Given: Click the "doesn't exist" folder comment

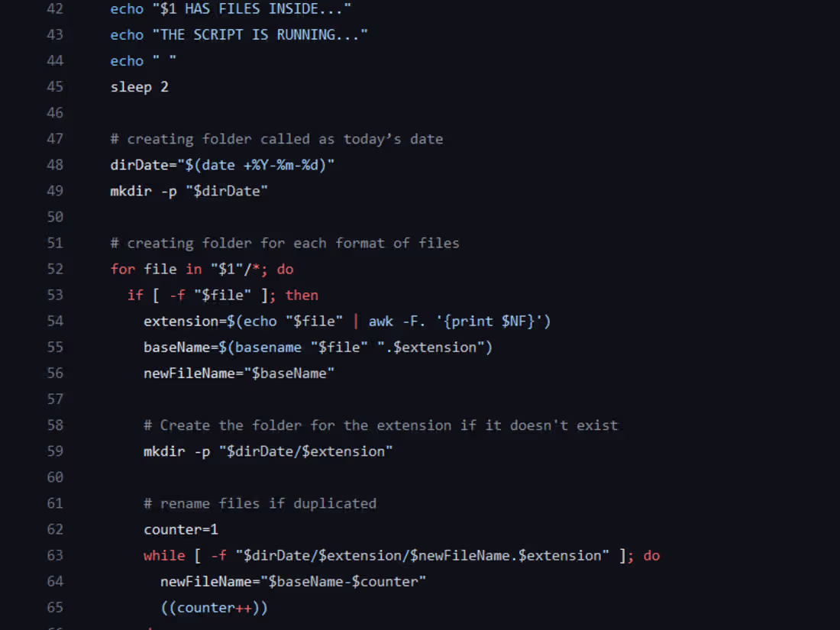Looking at the screenshot, I should 380,425.
